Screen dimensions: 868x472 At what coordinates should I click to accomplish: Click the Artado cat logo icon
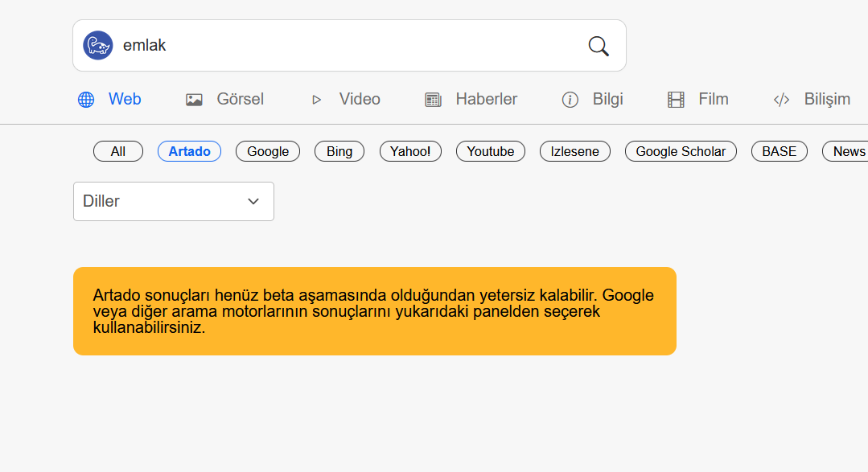click(98, 45)
